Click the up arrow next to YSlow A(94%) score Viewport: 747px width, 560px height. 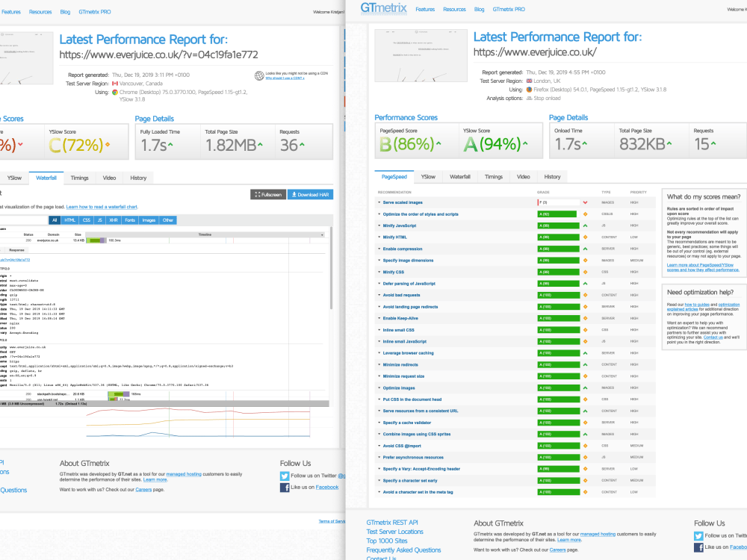click(525, 143)
